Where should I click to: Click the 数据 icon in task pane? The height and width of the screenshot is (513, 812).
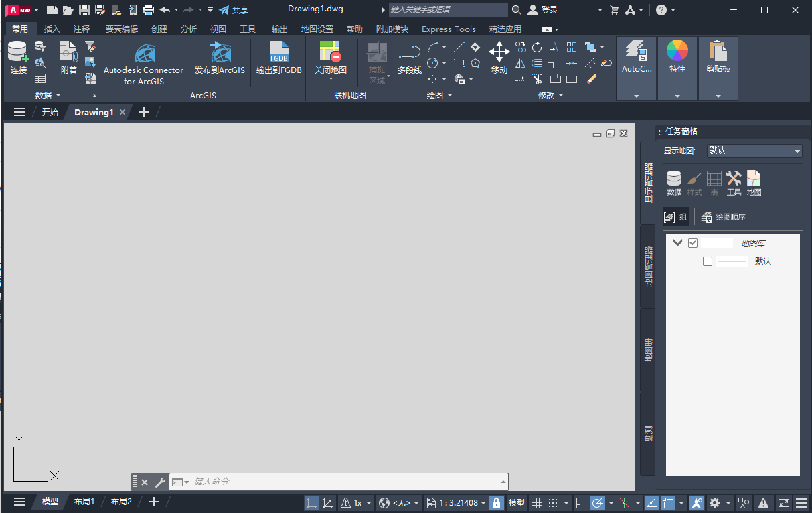tap(674, 181)
